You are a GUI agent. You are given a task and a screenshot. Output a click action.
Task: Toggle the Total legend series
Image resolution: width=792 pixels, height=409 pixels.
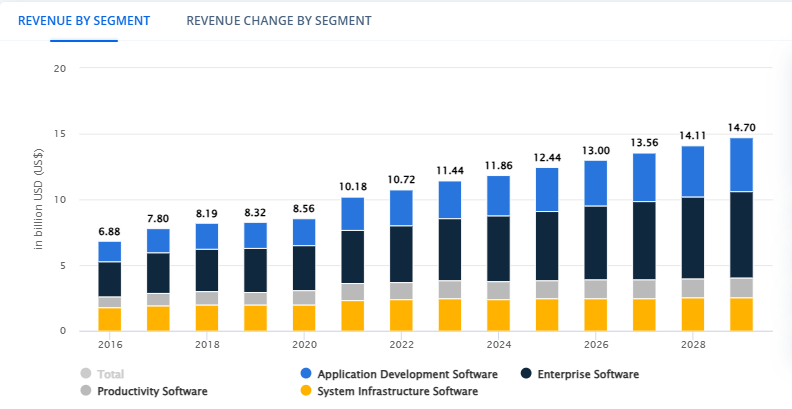(x=102, y=374)
